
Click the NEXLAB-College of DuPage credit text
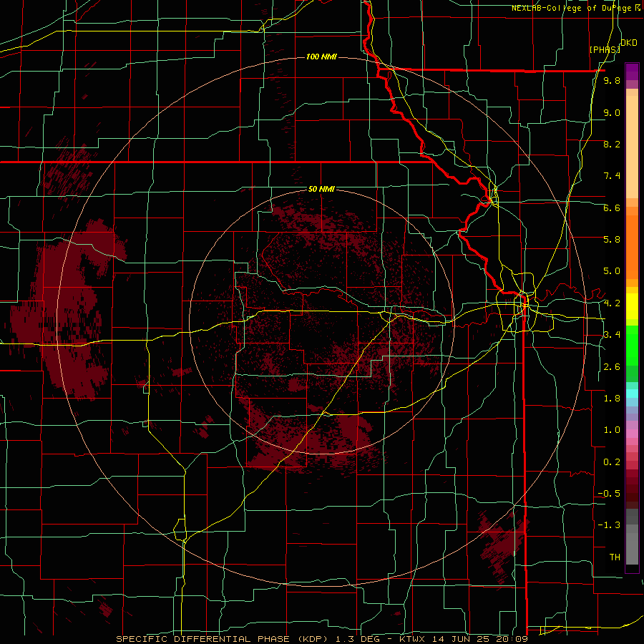(576, 8)
